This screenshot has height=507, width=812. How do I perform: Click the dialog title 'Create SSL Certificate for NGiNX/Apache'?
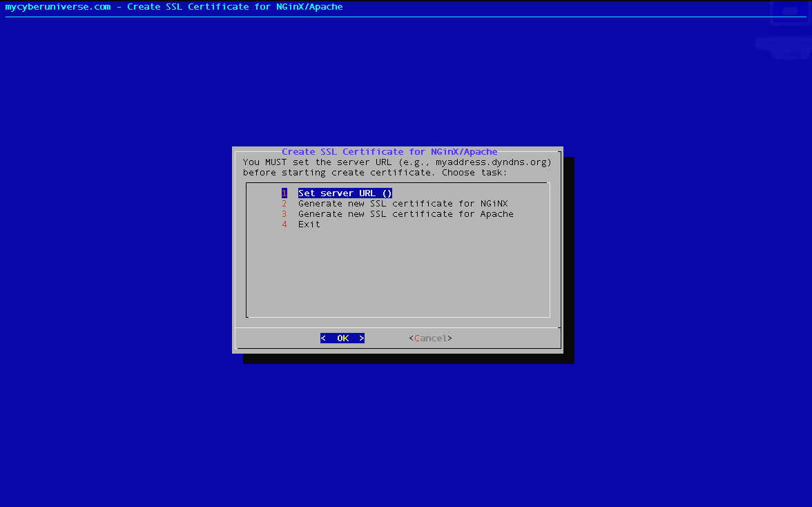tap(389, 152)
